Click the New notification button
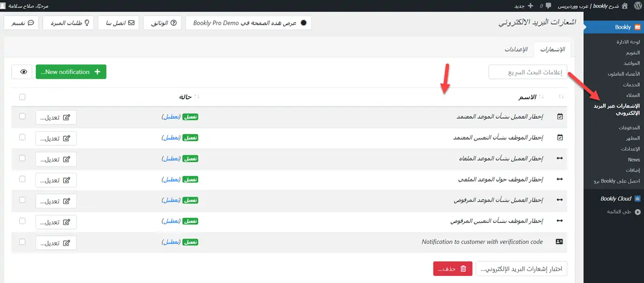This screenshot has height=283, width=644. click(71, 72)
